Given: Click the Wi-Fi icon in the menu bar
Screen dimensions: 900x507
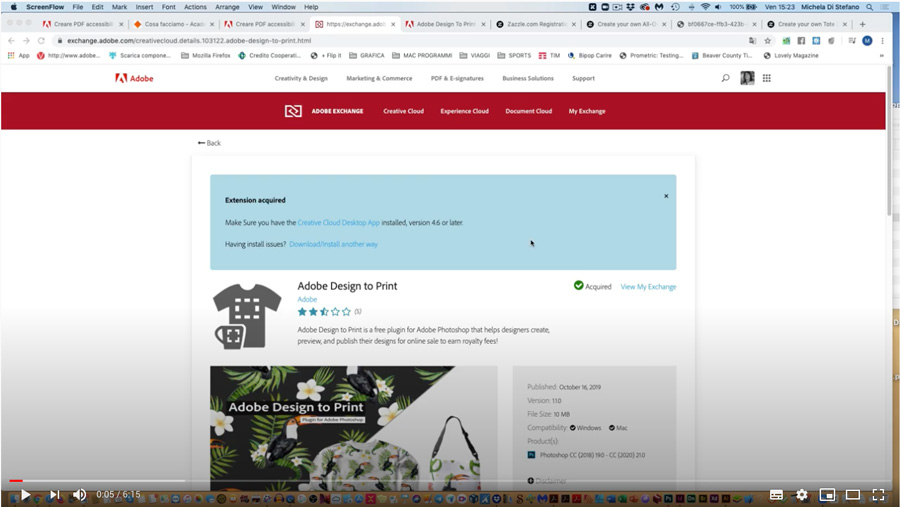Looking at the screenshot, I should pos(705,7).
